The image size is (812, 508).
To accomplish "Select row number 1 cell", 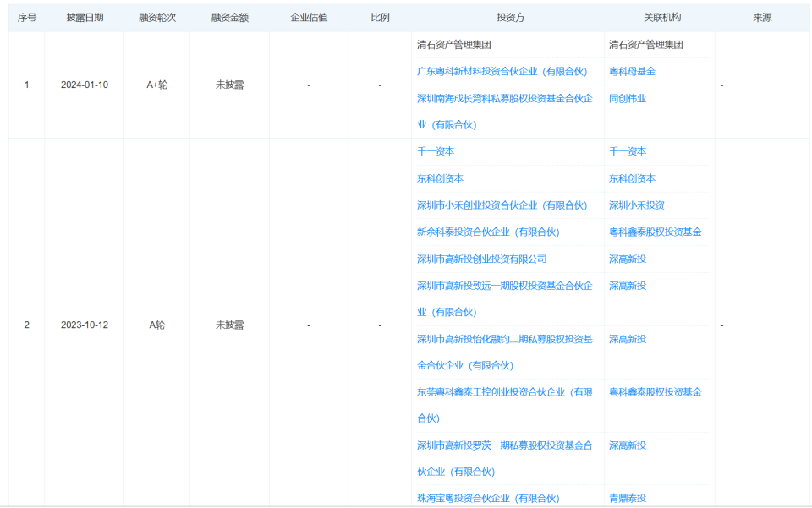I will tap(26, 85).
